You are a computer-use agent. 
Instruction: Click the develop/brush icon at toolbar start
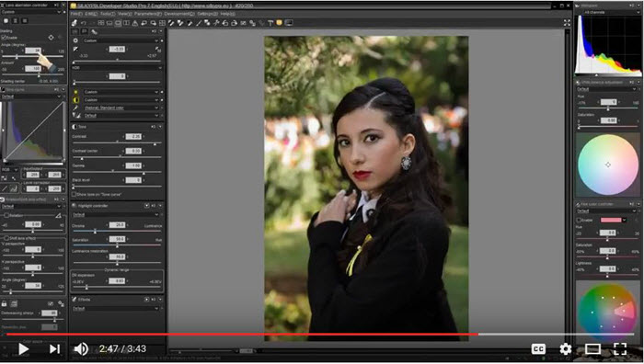(x=75, y=23)
